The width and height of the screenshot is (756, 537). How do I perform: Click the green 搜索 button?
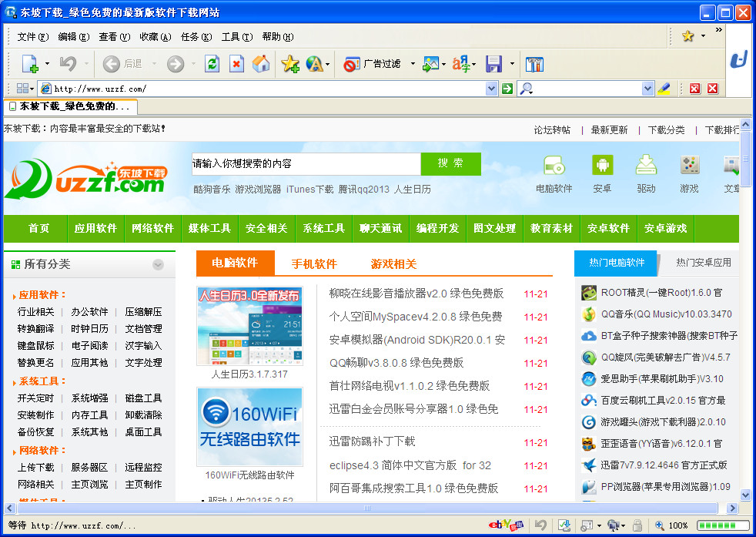pos(450,163)
